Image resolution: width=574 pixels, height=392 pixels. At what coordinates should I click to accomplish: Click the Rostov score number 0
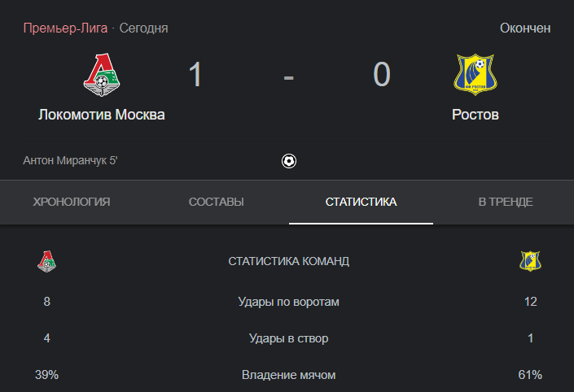(x=382, y=75)
